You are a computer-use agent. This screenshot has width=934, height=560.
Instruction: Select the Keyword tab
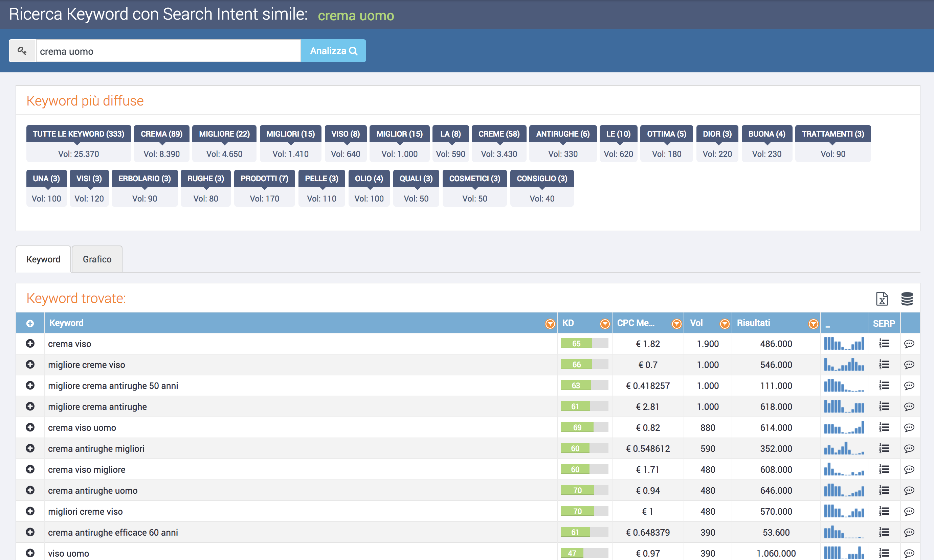click(x=43, y=259)
